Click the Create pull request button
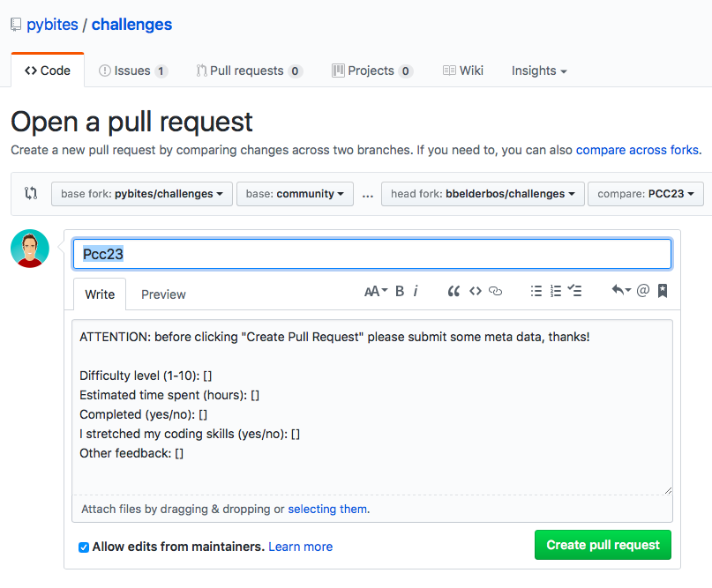Image resolution: width=712 pixels, height=588 pixels. 603,545
